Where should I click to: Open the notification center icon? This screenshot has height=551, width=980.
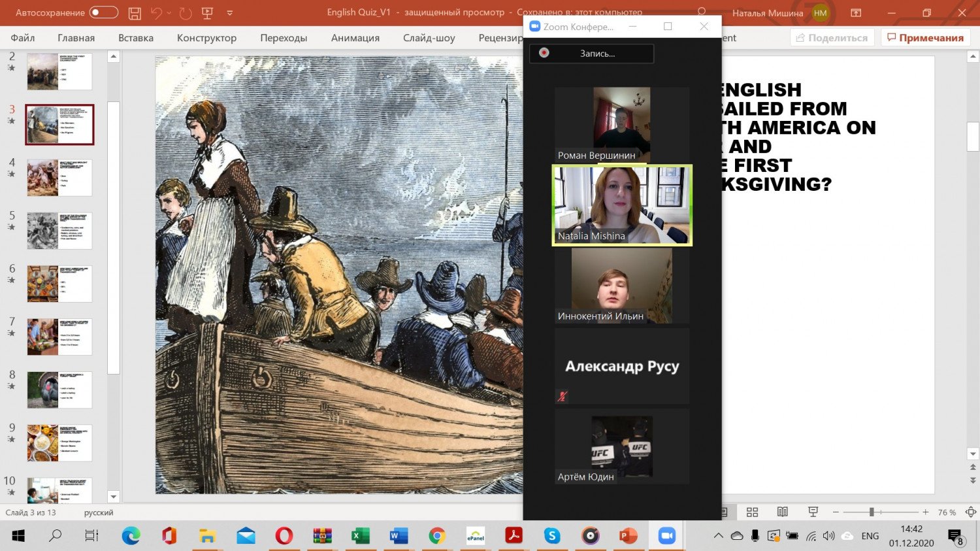click(x=955, y=537)
